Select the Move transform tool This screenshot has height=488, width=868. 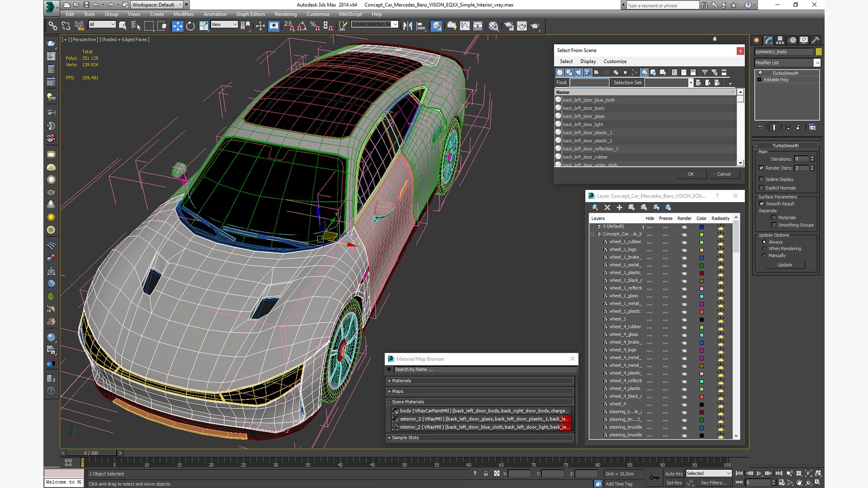tap(177, 26)
